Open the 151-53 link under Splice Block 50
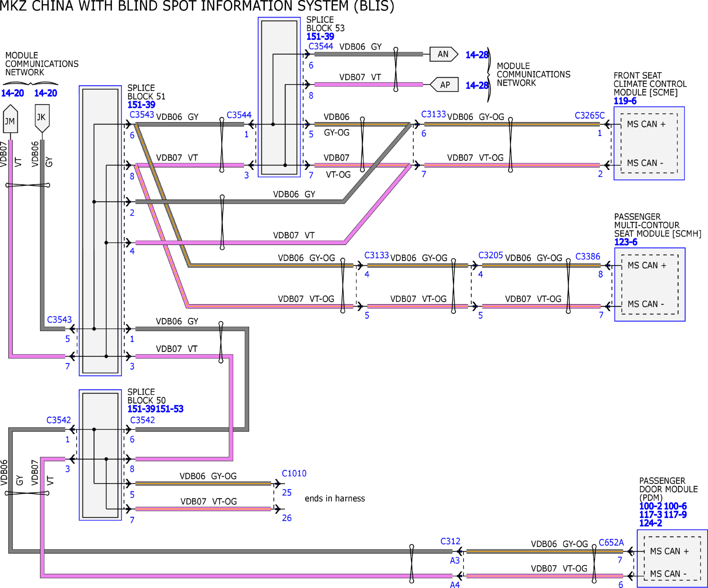 170,409
